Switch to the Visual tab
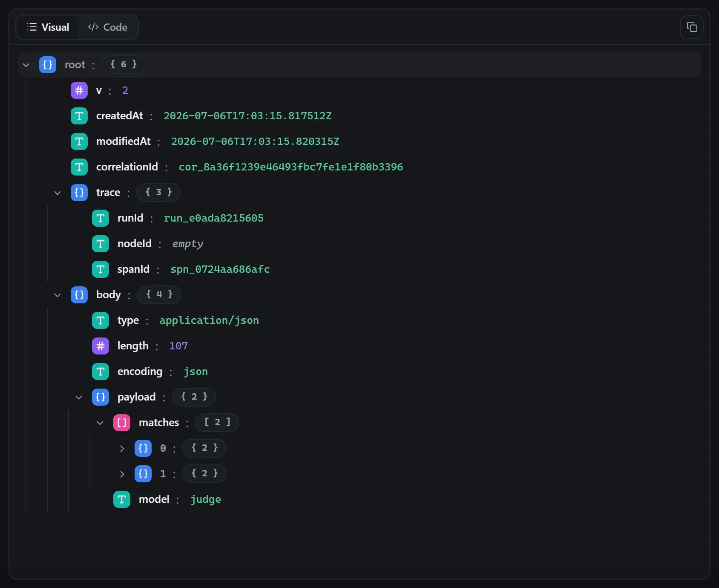This screenshot has width=719, height=588. 48,27
